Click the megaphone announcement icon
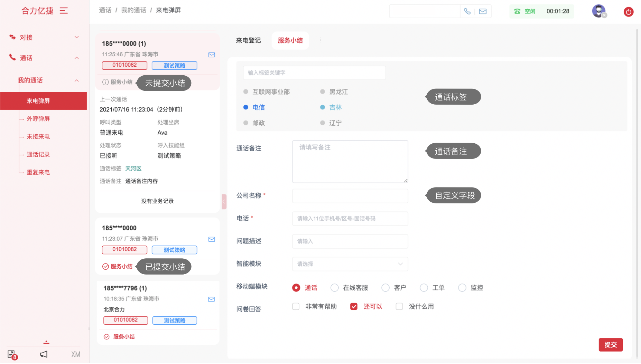Viewport: 641px width, 364px height. coord(44,354)
